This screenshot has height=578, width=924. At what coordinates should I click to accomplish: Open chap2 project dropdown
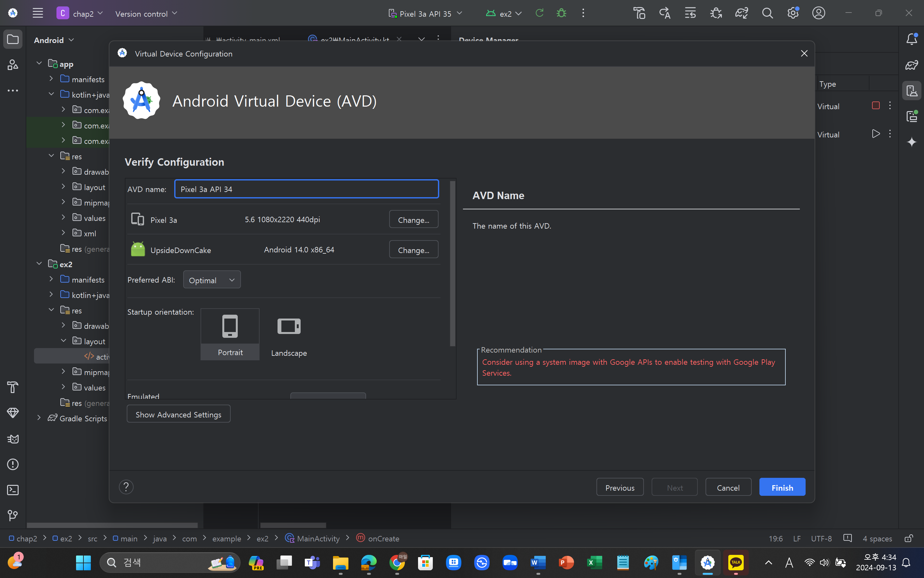click(80, 13)
